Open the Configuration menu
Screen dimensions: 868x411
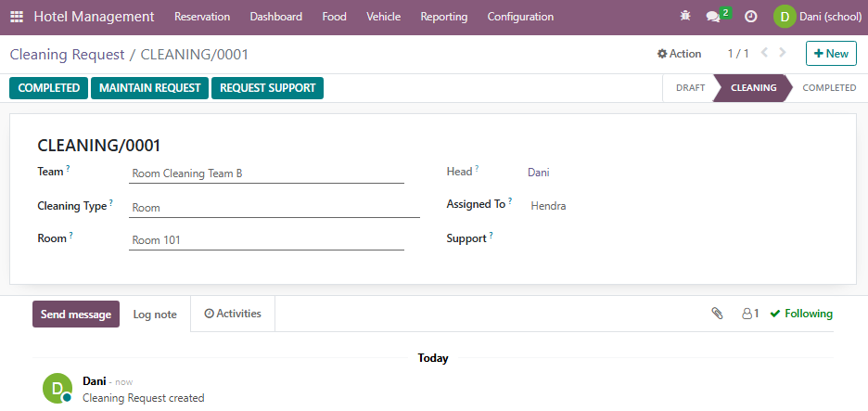coord(520,17)
